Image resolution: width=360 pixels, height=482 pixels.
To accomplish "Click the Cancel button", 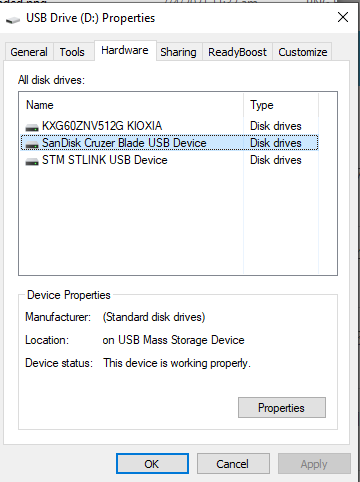I will coord(233,464).
